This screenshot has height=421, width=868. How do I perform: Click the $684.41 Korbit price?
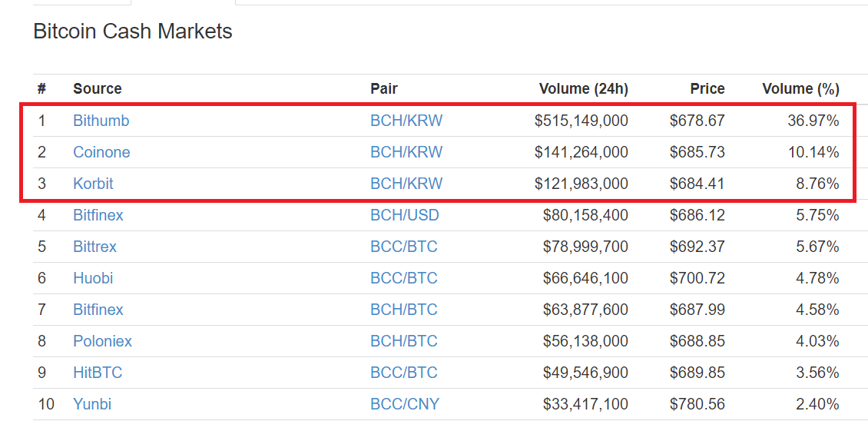tap(697, 184)
